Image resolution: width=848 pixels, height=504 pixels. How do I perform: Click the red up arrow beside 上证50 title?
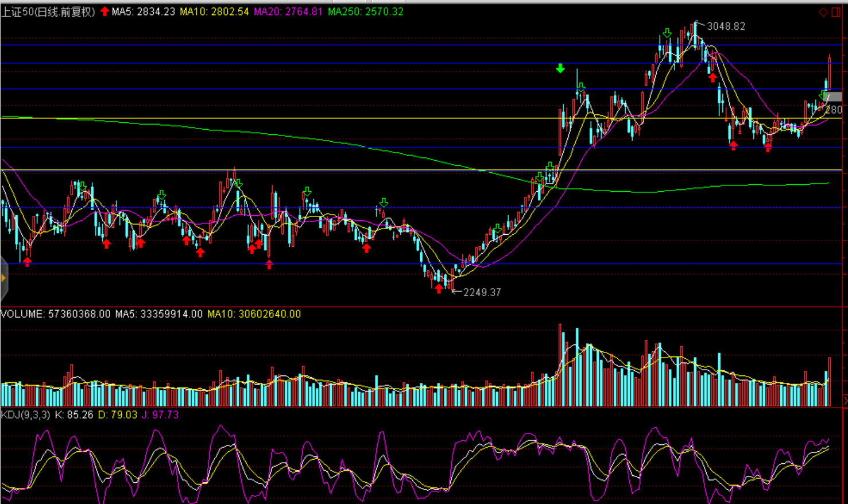point(104,11)
